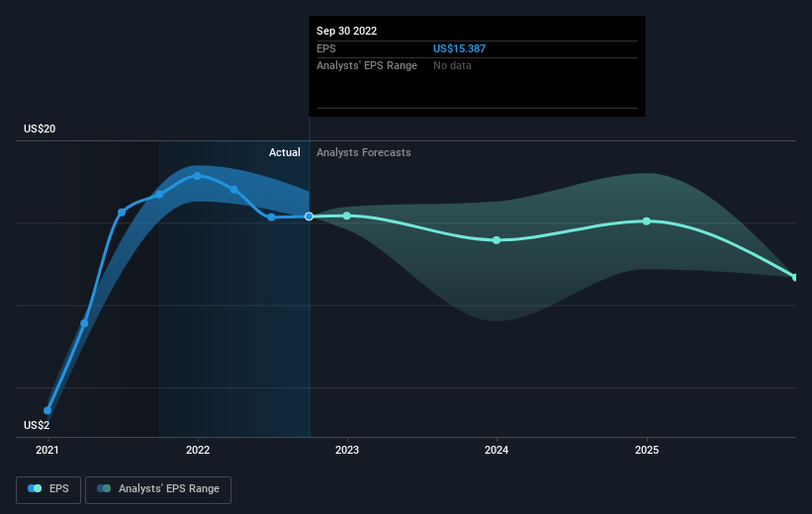This screenshot has height=514, width=812.
Task: Click the 2021 x-axis label
Action: 47,450
